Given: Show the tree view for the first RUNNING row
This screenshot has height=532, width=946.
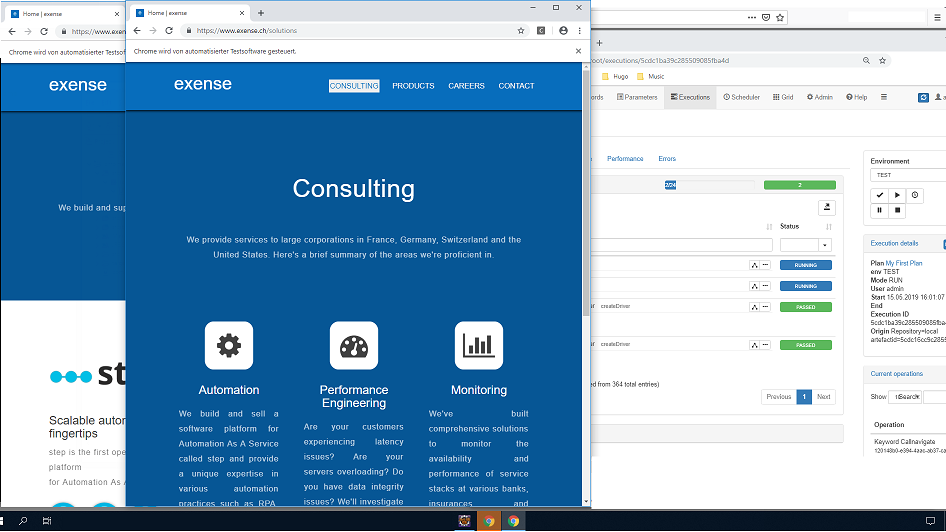Looking at the screenshot, I should click(x=754, y=265).
